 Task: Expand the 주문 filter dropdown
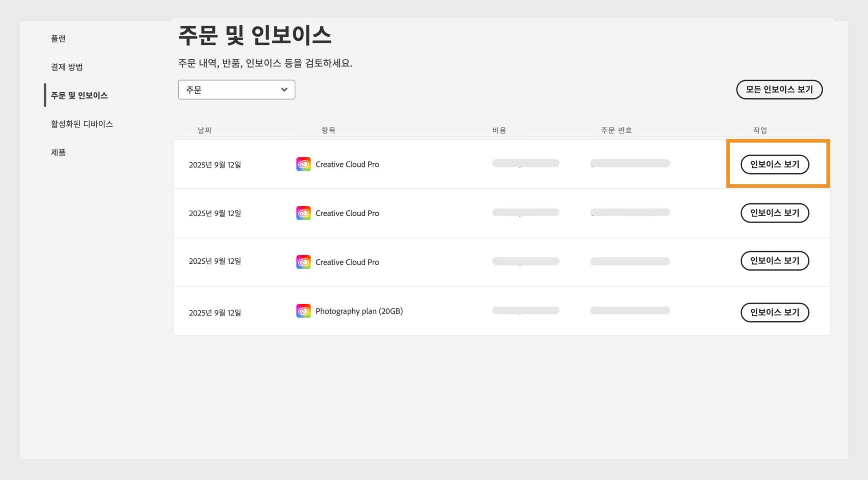click(x=236, y=90)
